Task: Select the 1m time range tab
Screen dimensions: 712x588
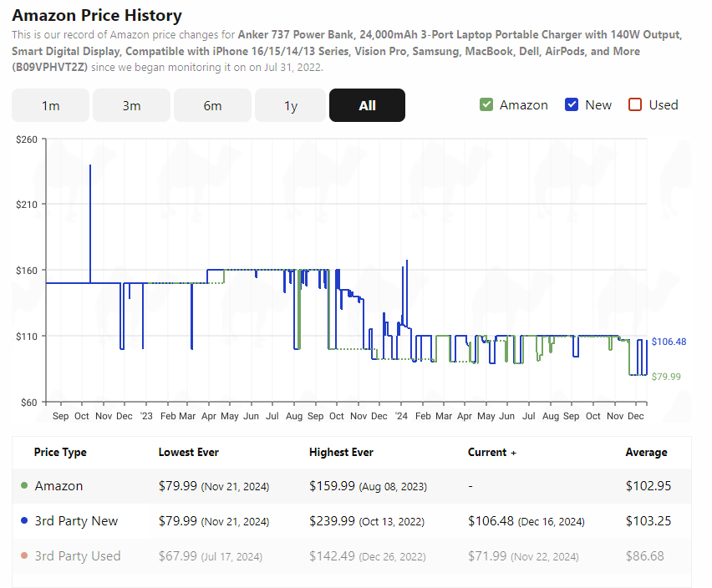Action: click(50, 105)
